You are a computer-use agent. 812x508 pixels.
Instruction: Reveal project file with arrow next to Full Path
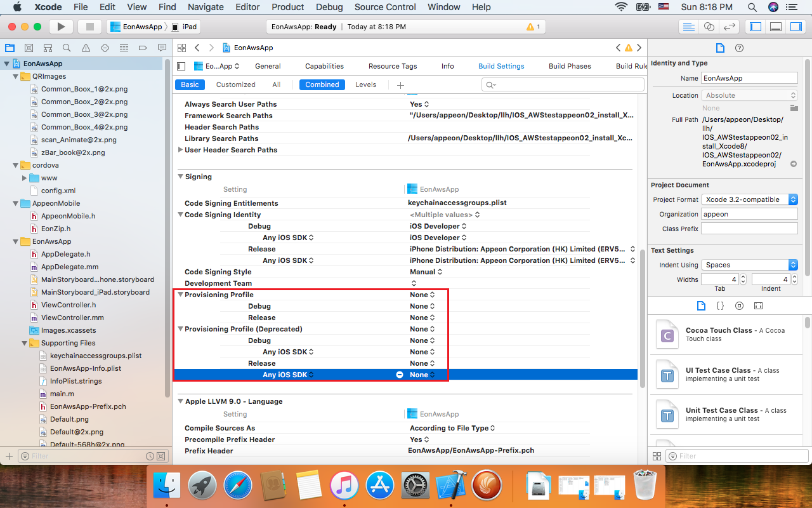pos(793,164)
